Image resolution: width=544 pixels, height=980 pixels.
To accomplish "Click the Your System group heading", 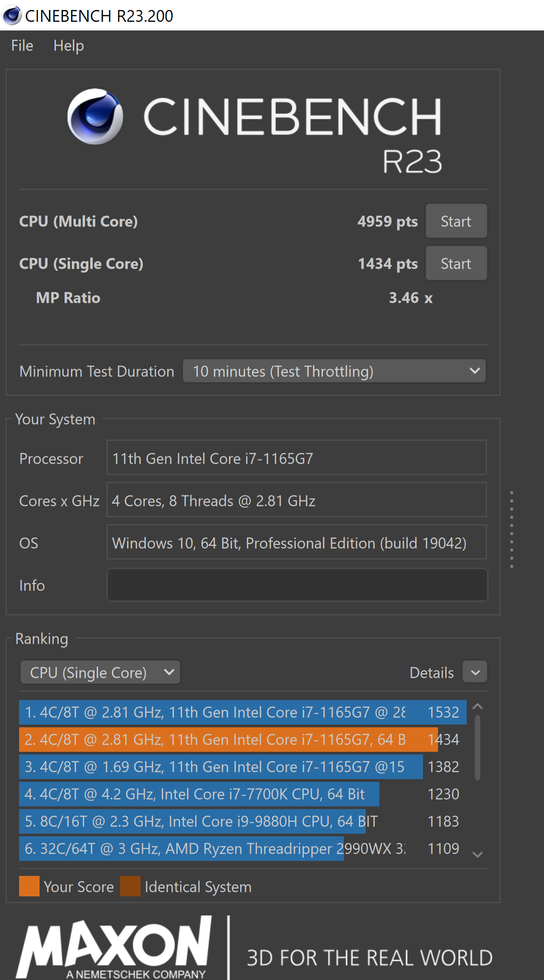I will (55, 419).
